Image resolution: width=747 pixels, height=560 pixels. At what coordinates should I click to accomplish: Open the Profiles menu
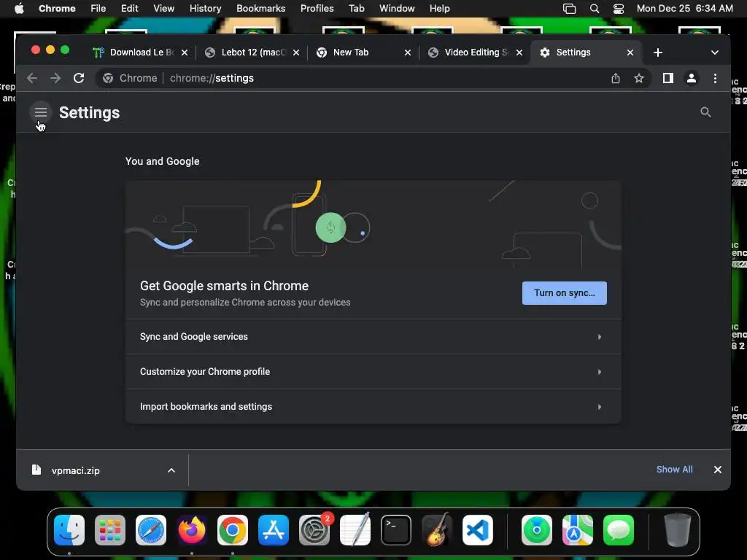point(317,9)
